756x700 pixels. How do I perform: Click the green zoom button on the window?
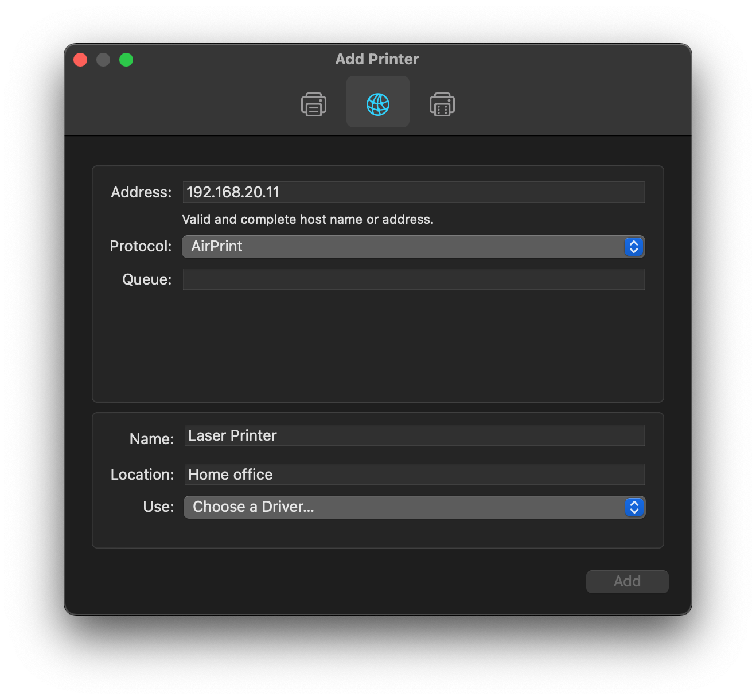point(126,59)
